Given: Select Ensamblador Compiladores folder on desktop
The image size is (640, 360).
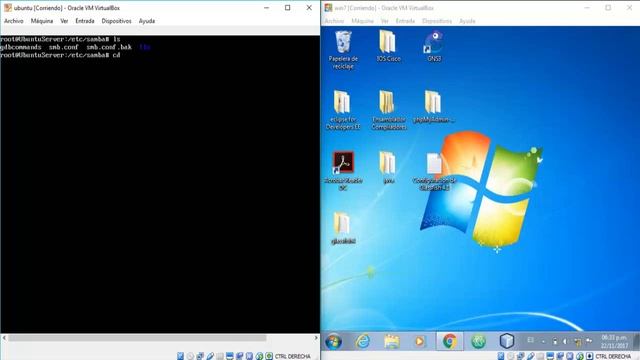Looking at the screenshot, I should click(x=388, y=110).
